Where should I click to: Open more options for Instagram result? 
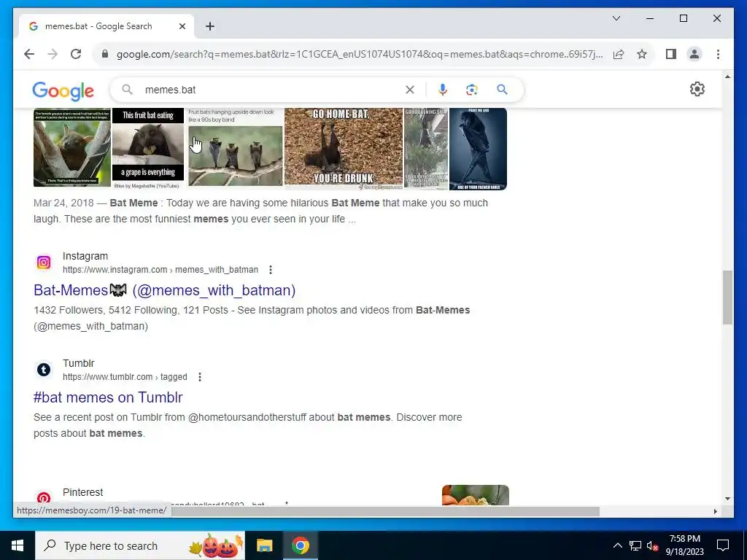(271, 270)
